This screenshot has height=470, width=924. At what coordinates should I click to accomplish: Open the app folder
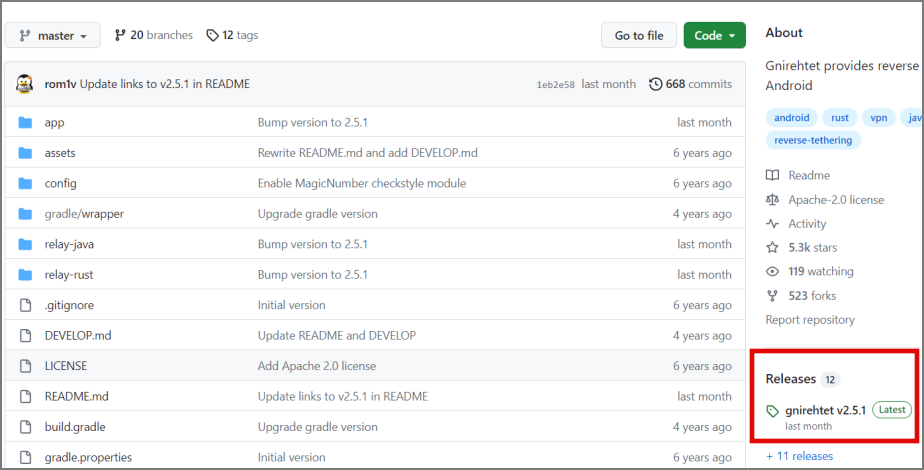click(x=54, y=123)
